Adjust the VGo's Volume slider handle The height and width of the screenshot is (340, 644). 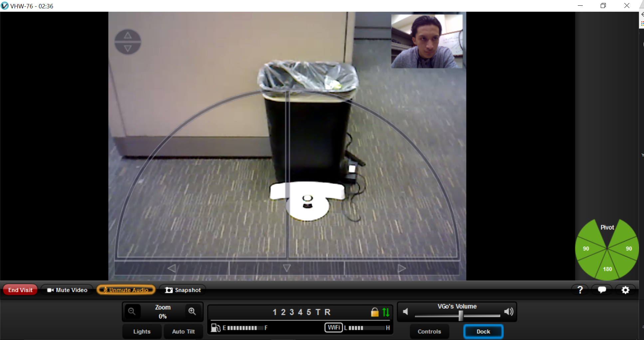[461, 315]
